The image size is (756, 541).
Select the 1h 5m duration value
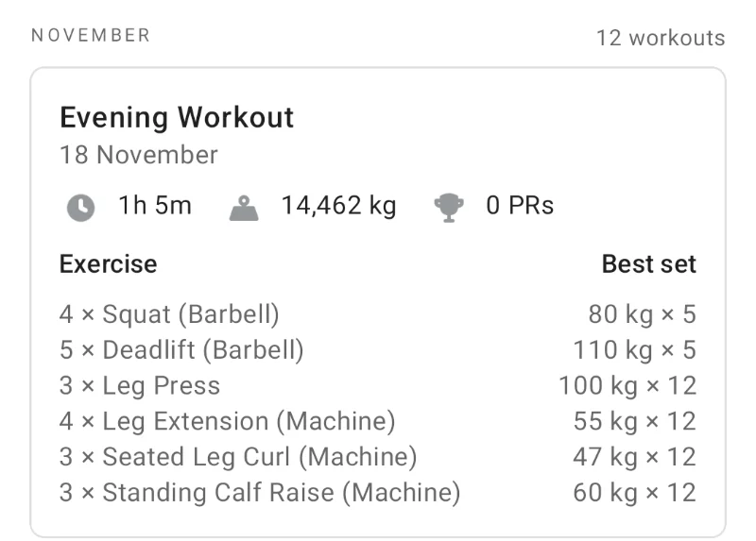pyautogui.click(x=155, y=206)
